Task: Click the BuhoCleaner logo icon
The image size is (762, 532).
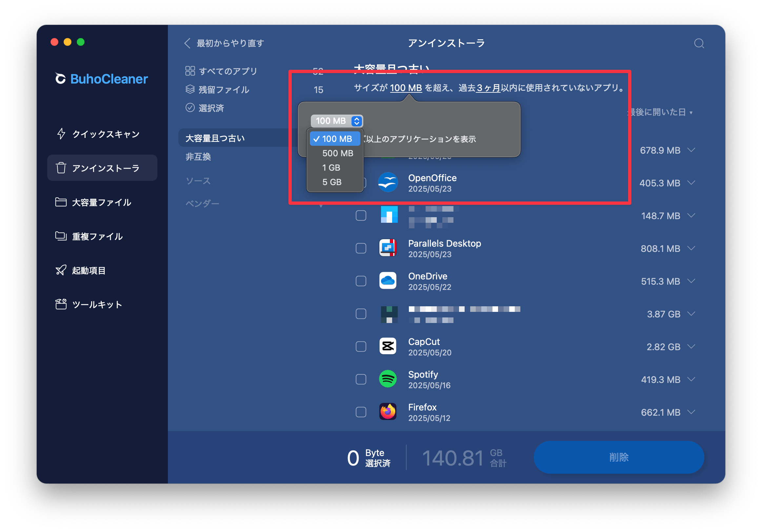Action: 60,79
